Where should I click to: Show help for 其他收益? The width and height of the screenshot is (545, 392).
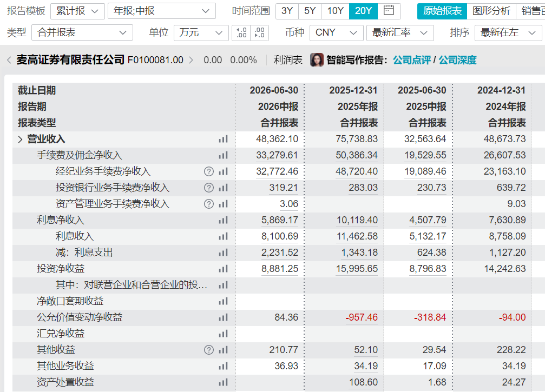coord(208,350)
